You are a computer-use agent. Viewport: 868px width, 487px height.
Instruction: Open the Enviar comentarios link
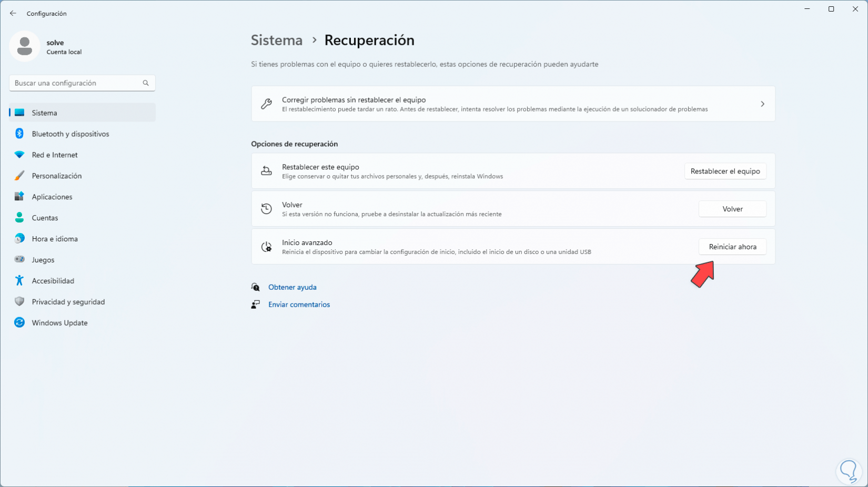coord(299,305)
